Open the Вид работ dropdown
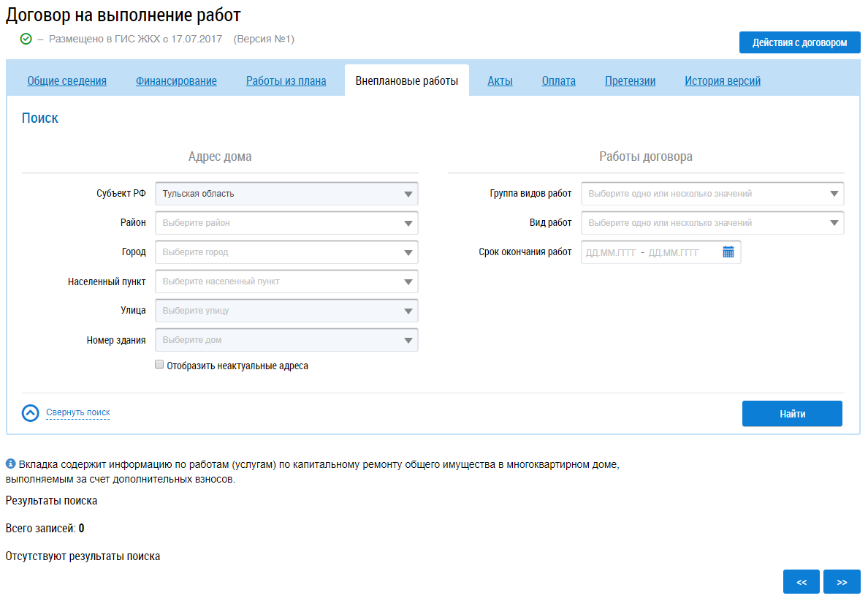The width and height of the screenshot is (868, 601). click(712, 223)
